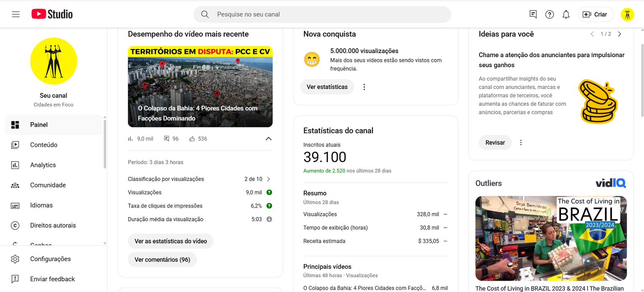644x292 pixels.
Task: Click the Idiomas subtitles icon
Action: tap(15, 206)
